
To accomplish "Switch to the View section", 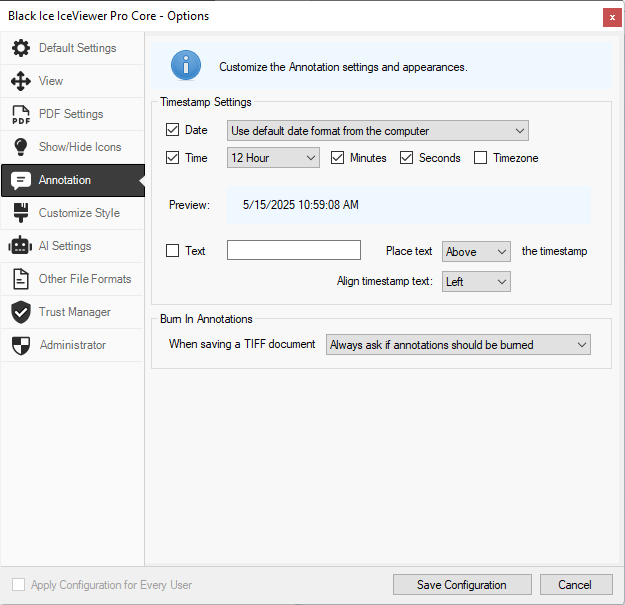I will point(72,81).
